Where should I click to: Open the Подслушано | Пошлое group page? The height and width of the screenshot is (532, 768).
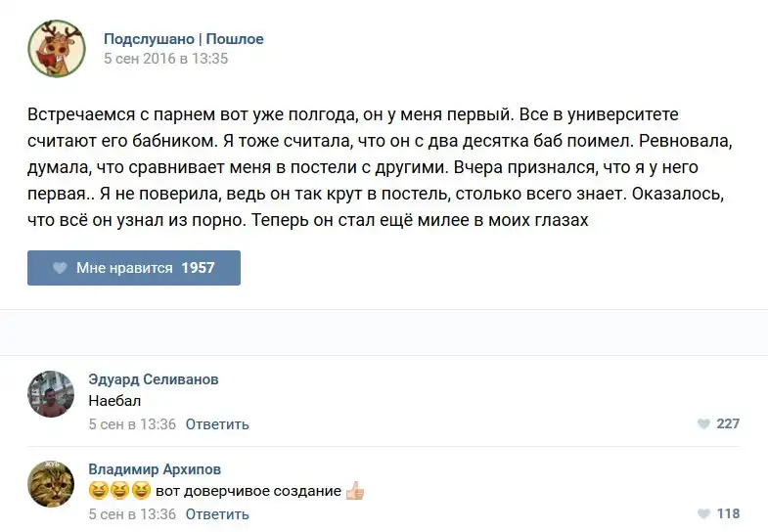(184, 39)
